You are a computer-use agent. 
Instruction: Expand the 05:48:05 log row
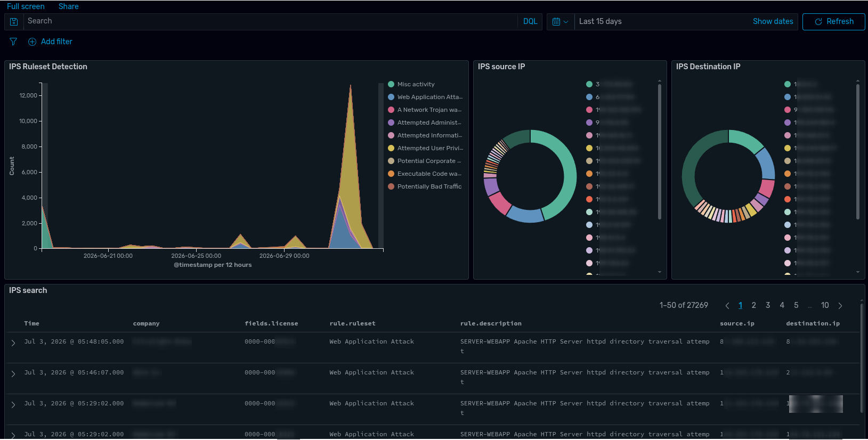coord(13,343)
